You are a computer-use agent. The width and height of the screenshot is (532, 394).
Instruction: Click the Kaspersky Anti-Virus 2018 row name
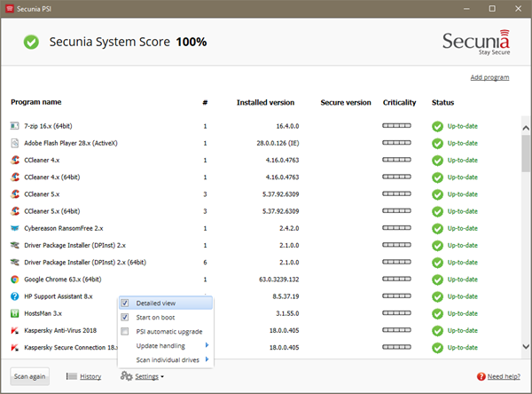point(60,330)
